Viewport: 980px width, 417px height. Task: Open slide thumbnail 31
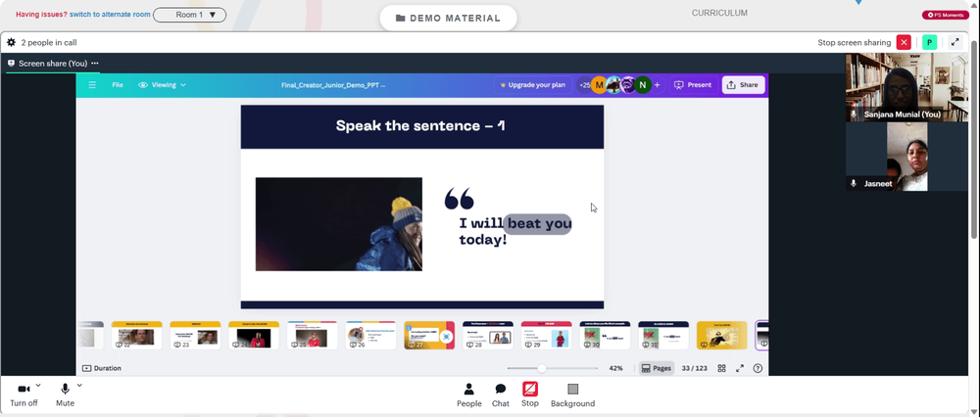[x=663, y=336]
